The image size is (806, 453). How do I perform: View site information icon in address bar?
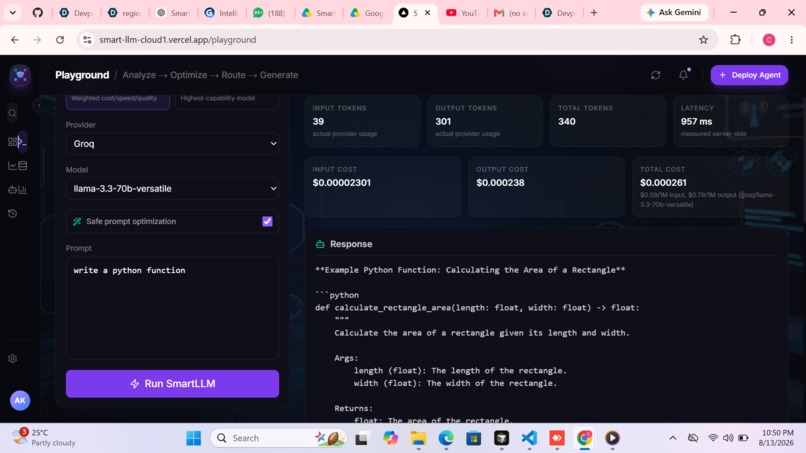pos(87,40)
